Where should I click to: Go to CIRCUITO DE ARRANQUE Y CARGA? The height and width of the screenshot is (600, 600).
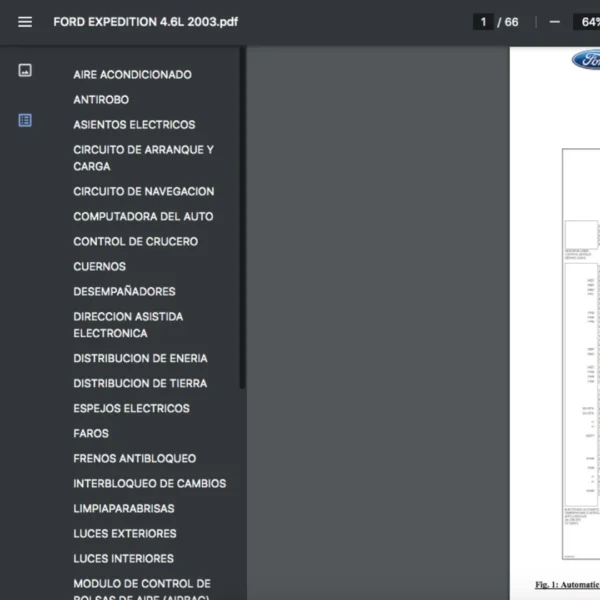(x=143, y=158)
